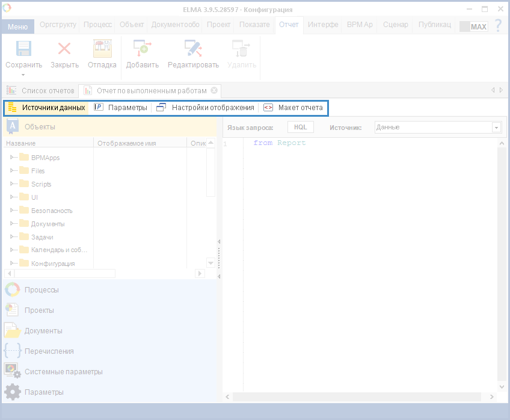The image size is (510, 420).
Task: Click the HQL query language button
Action: [x=300, y=128]
